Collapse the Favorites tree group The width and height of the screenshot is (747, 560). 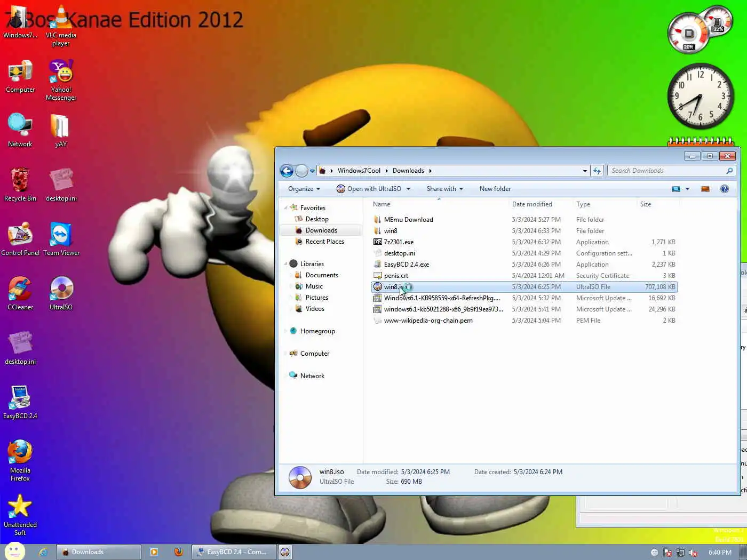285,208
